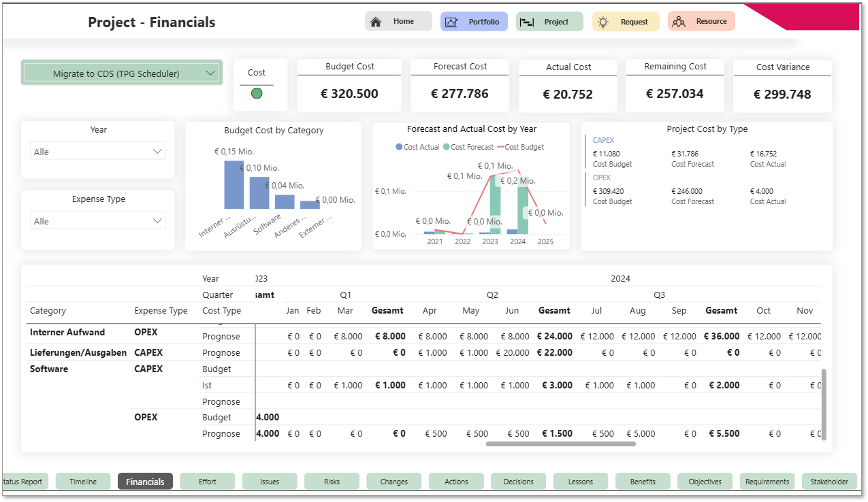Screen dimensions: 868x502
Task: Select the Interner Aufwand budget bar
Action: pos(234,185)
